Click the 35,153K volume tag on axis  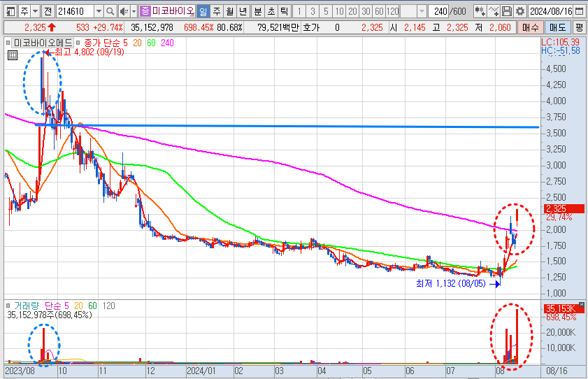coord(564,308)
